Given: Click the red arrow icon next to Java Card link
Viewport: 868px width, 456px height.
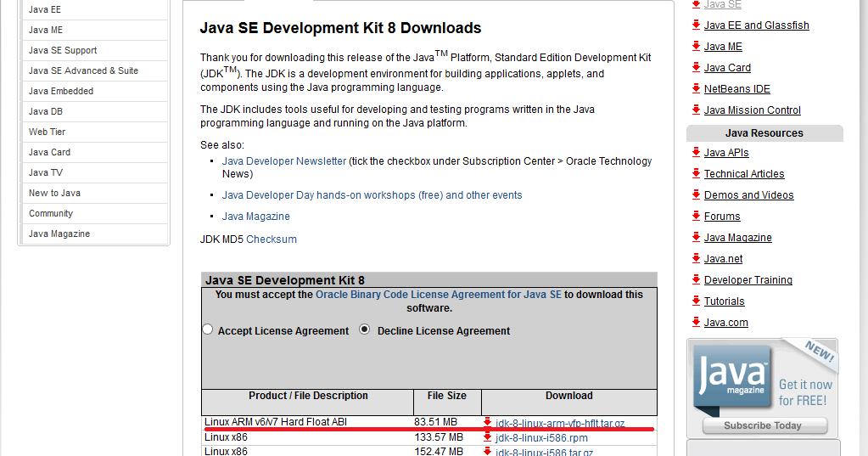Looking at the screenshot, I should click(697, 67).
